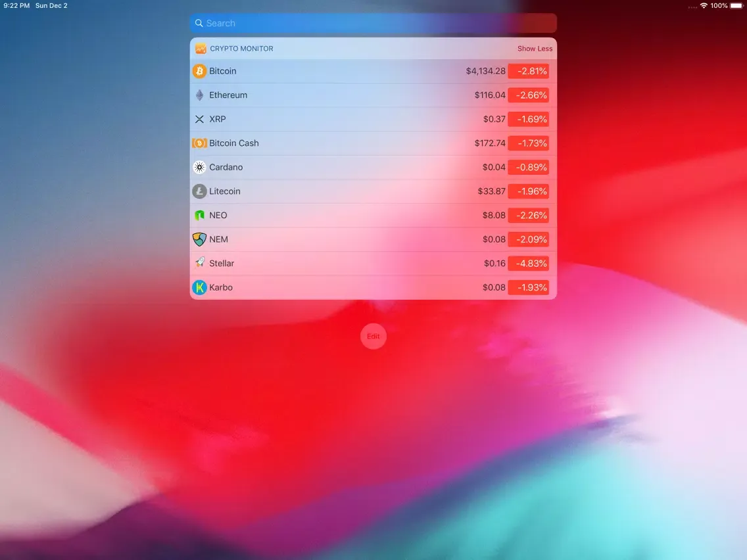Tap the NEM shield icon
The image size is (747, 560).
(199, 239)
